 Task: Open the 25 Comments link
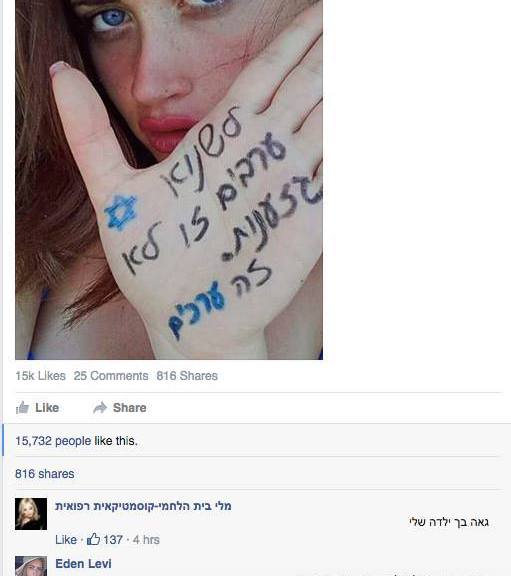(x=111, y=376)
